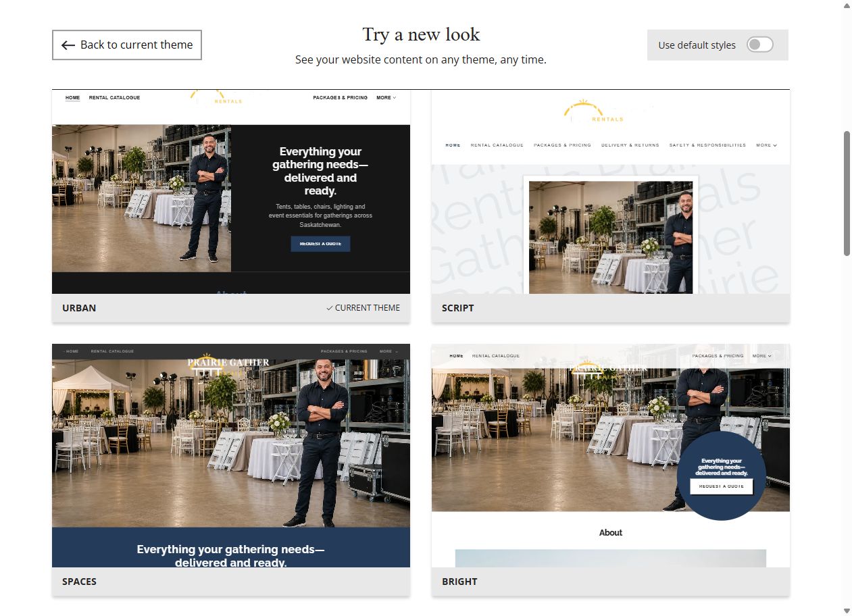Click Packages & Pricing in Urban preview nav
Viewport: 852px width, 616px height.
[x=341, y=98]
